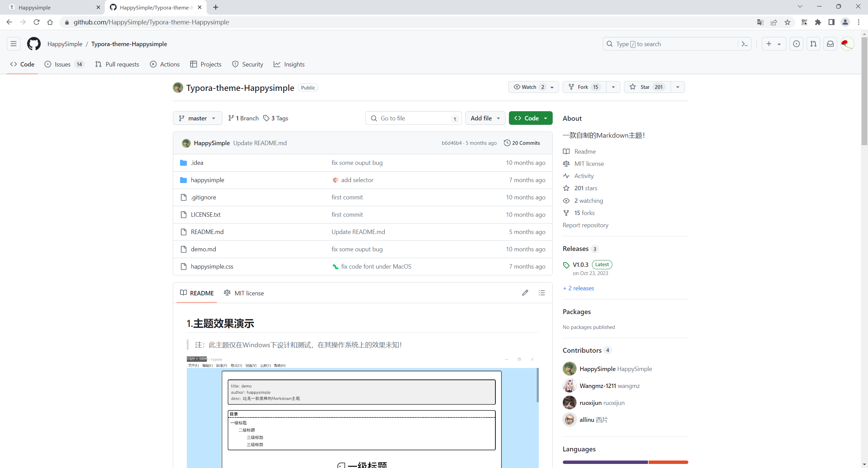Expand the Star lists dropdown arrow
Screen dimensions: 868x468
coord(678,87)
